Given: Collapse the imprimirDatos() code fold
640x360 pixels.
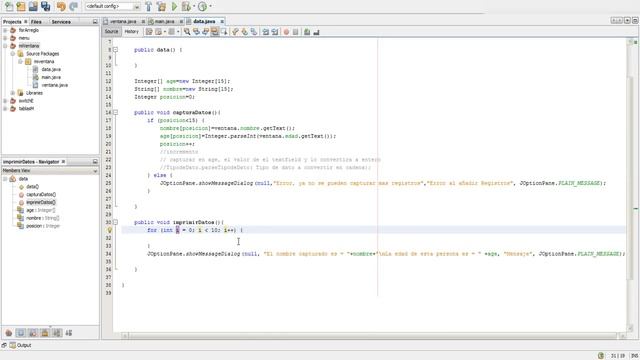Looking at the screenshot, I should pos(116,222).
